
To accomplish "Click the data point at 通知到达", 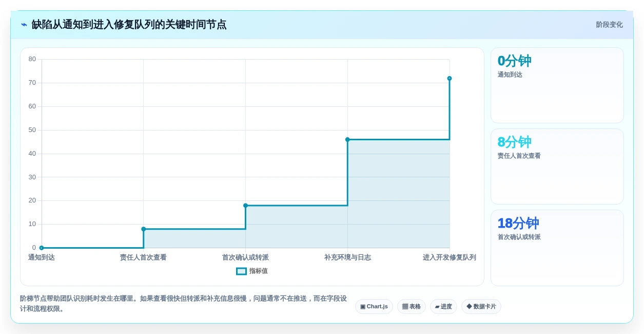I will pyautogui.click(x=42, y=248).
